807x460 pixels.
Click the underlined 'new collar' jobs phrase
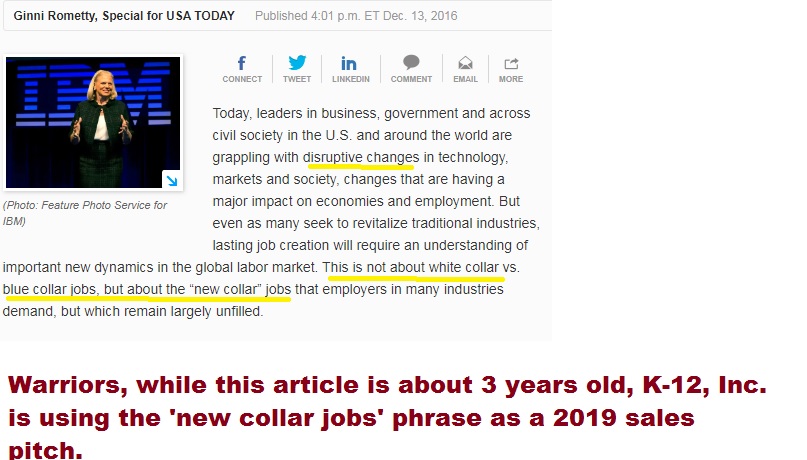[240, 290]
